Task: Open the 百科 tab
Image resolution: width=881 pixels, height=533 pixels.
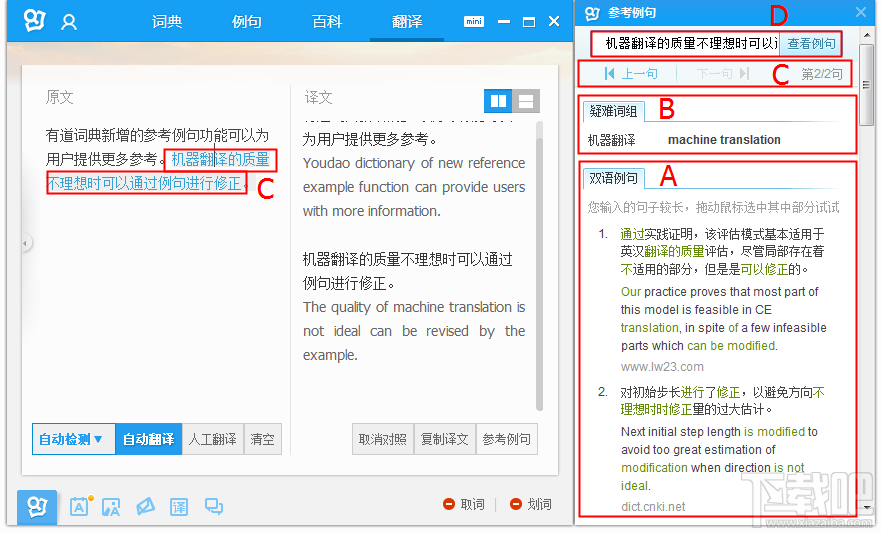Action: (x=327, y=22)
